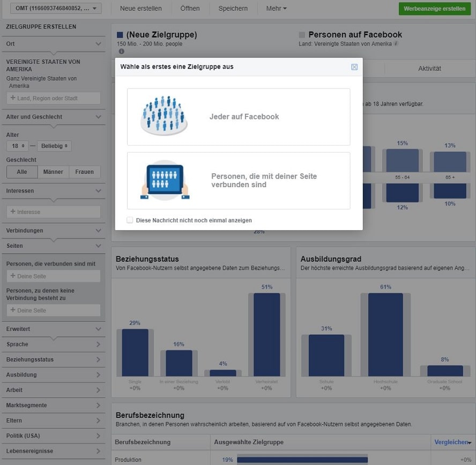The width and height of the screenshot is (476, 465).
Task: Open the Mehr menu
Action: tap(276, 9)
